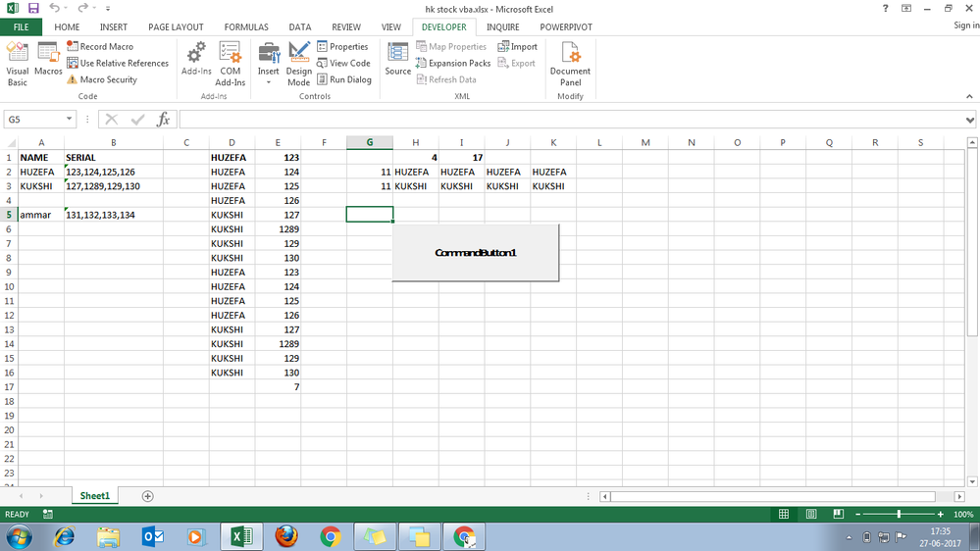980x551 pixels.
Task: Open Macro Security settings
Action: click(x=102, y=79)
